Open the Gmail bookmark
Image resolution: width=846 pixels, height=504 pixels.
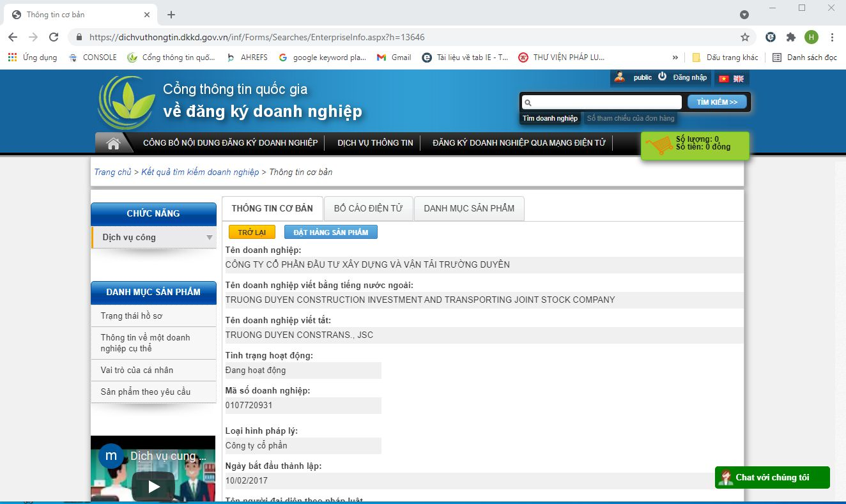point(394,57)
